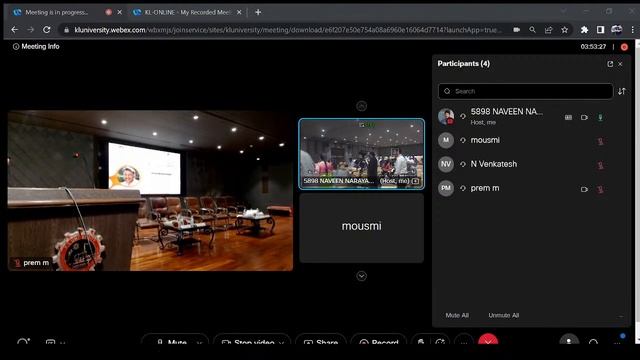
Task: Bookmark this page with the star
Action: coord(564,30)
